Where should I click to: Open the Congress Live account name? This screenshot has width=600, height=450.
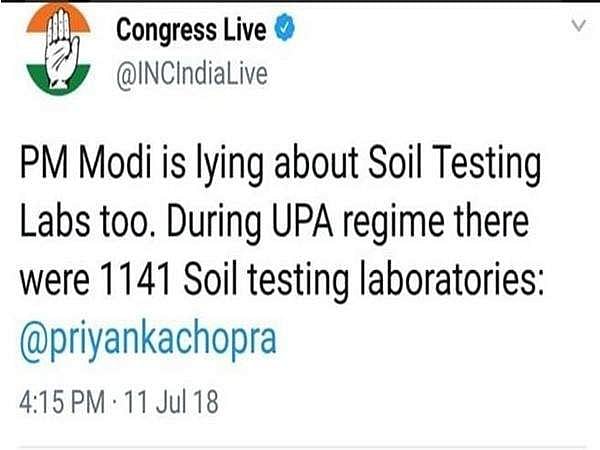coord(191,32)
